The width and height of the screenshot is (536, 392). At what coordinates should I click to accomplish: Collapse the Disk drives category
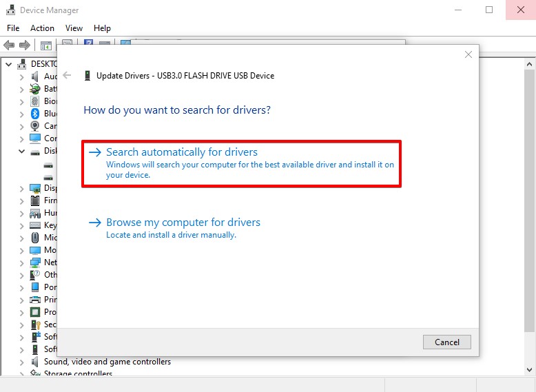click(21, 151)
